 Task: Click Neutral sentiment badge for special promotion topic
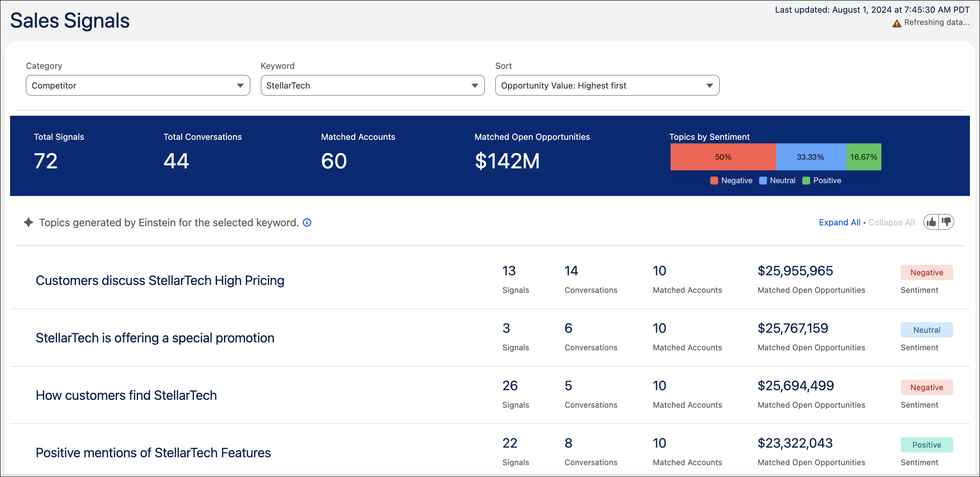(927, 330)
